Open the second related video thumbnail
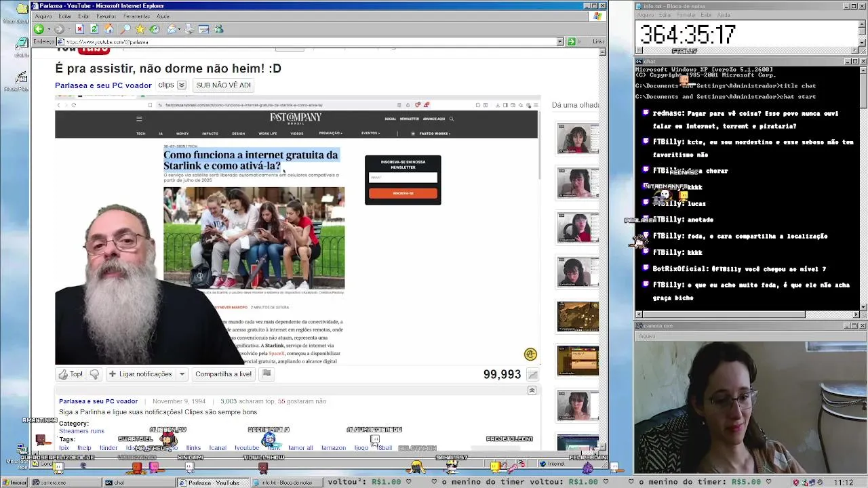The width and height of the screenshot is (868, 488). pos(578,183)
